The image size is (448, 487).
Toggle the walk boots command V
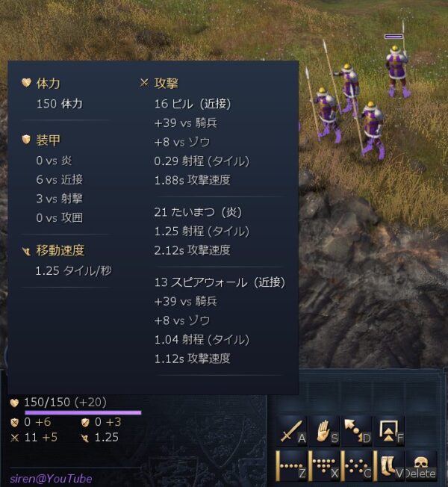[x=389, y=465]
